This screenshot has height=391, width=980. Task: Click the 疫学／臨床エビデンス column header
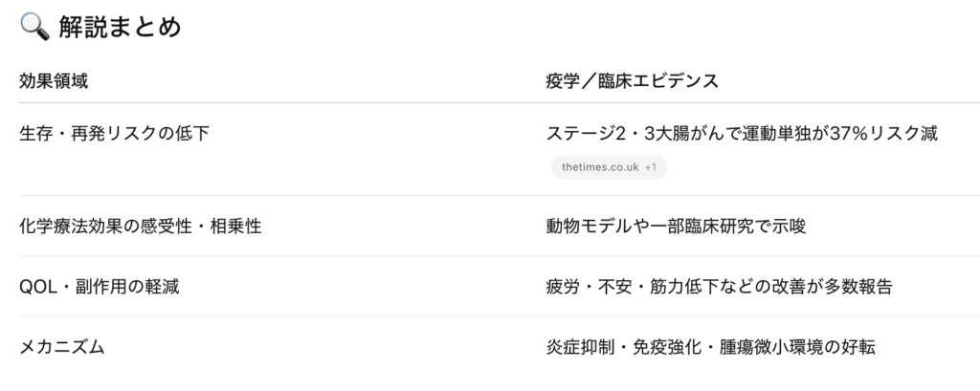point(632,80)
